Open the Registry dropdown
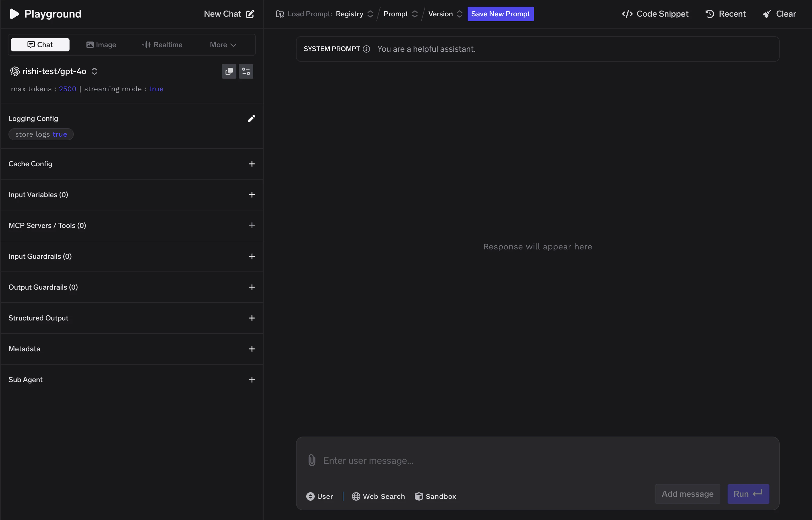 [x=354, y=14]
